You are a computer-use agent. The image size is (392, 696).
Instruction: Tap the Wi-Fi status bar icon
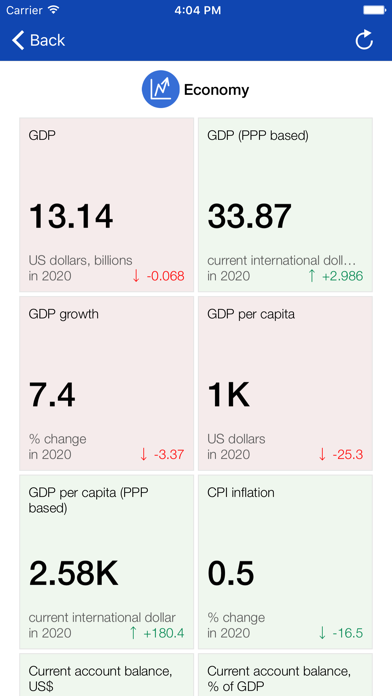point(54,10)
